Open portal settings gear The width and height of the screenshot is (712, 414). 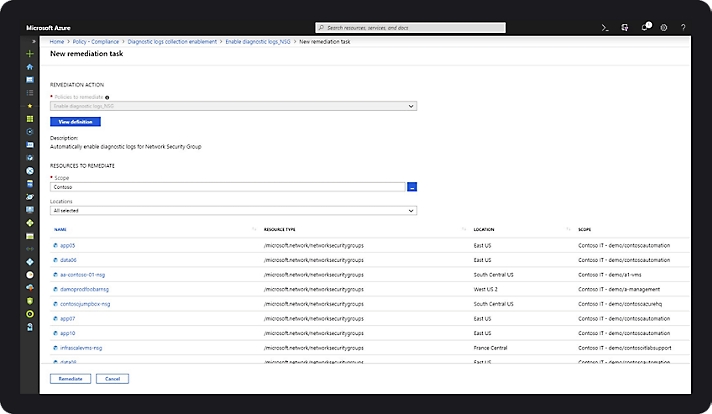664,27
